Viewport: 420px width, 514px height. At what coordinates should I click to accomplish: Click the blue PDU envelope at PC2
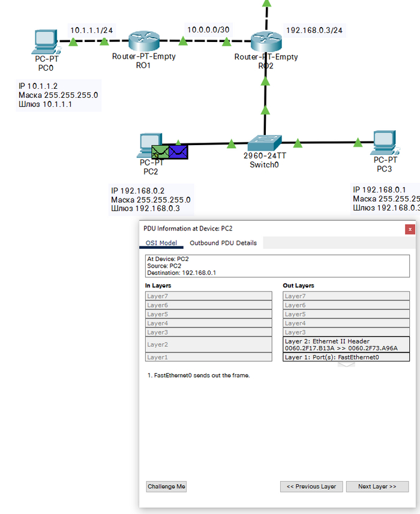point(178,152)
